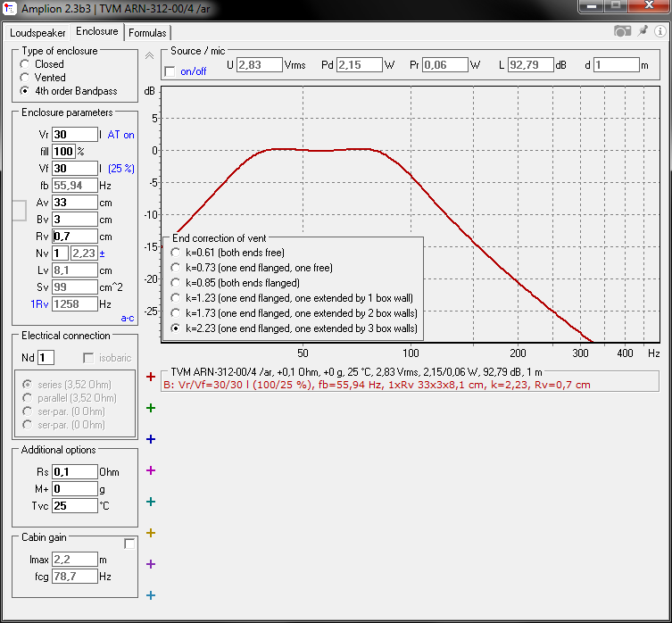672x623 pixels.
Task: Click the a-c link in Enclosure parameters
Action: pyautogui.click(x=128, y=318)
